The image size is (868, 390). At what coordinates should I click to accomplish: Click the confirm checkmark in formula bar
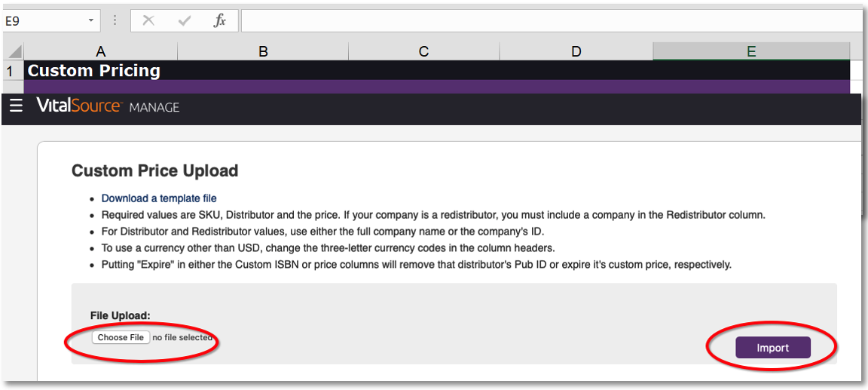(185, 20)
